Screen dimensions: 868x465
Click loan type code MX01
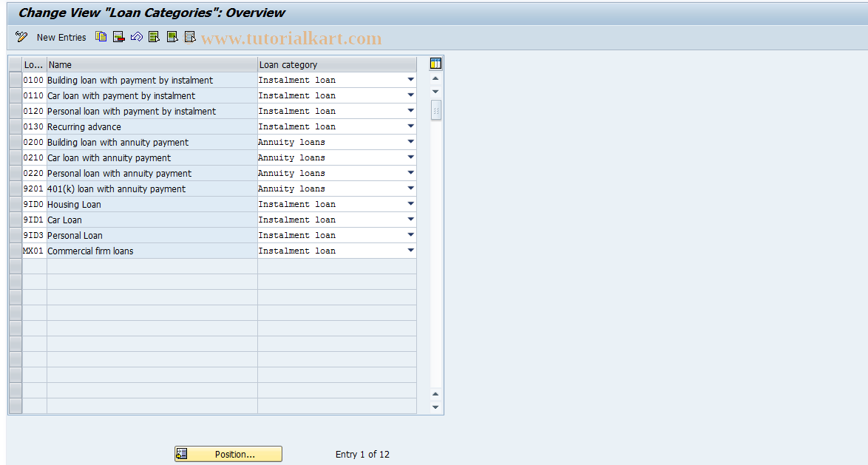point(33,251)
